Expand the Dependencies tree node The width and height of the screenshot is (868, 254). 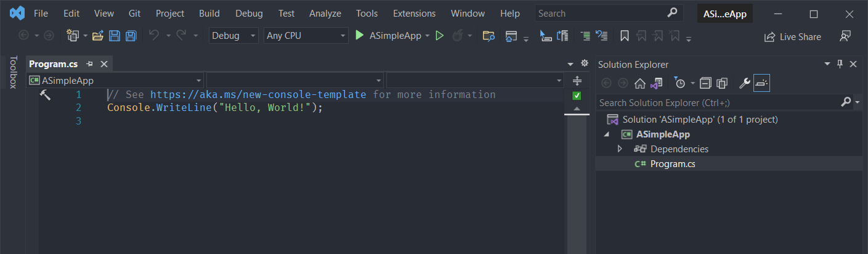[x=620, y=149]
